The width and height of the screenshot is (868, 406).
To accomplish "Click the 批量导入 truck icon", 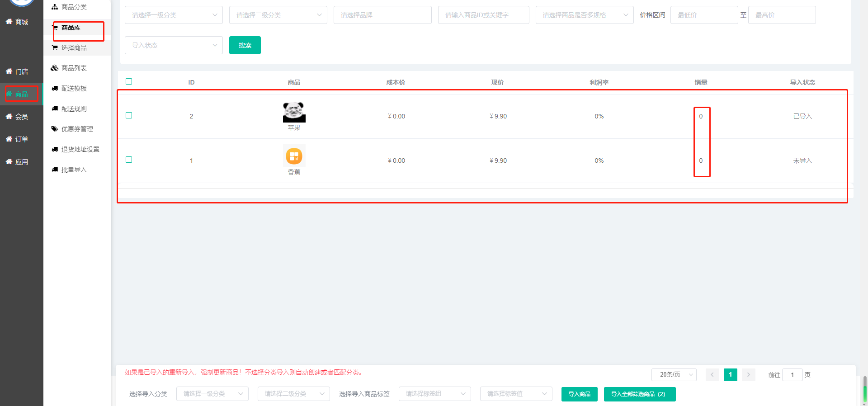I will click(x=55, y=170).
